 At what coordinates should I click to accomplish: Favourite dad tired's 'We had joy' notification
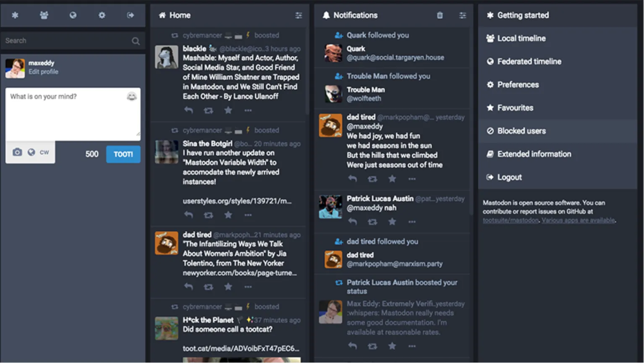[x=392, y=179]
